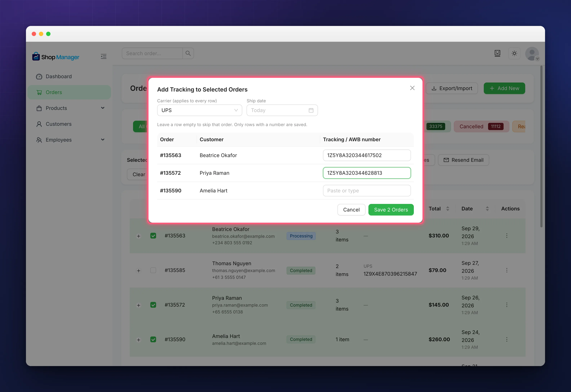571x392 pixels.
Task: Click the page vertical scrollbar
Action: pos(541,146)
